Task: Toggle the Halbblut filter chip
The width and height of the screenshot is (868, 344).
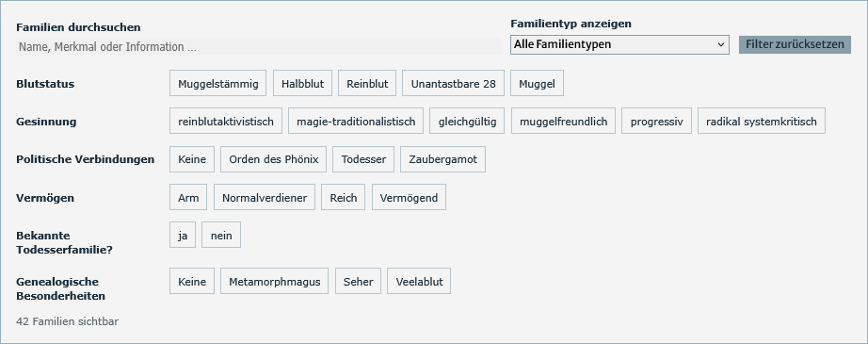Action: (x=302, y=84)
